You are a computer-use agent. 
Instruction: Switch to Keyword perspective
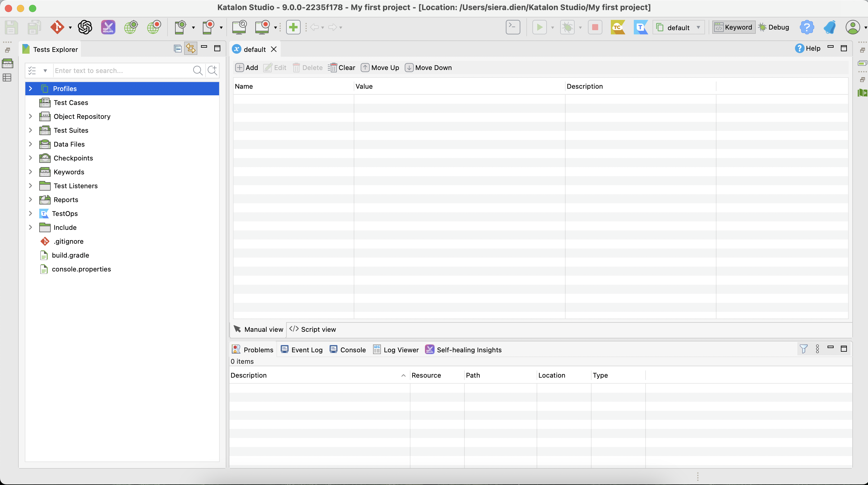pos(734,27)
